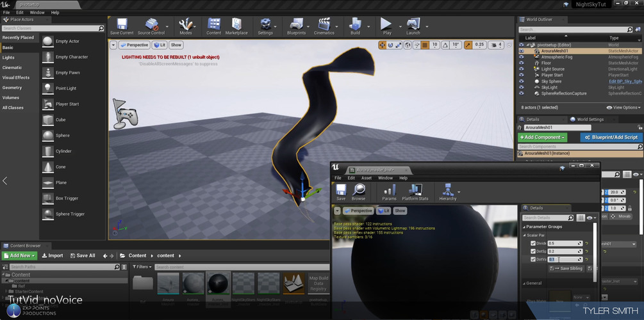This screenshot has height=320, width=644.
Task: Click the Play toolbar button
Action: pos(386,27)
